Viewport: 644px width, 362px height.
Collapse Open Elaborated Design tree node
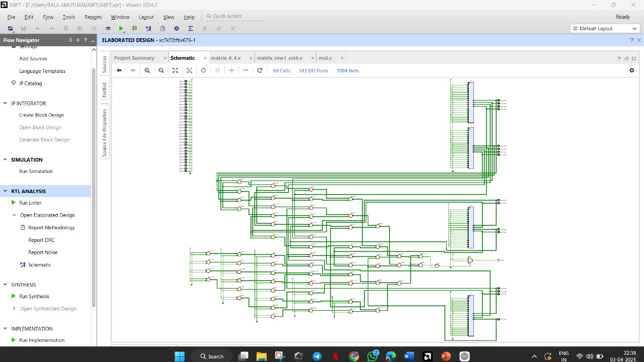[x=14, y=215]
